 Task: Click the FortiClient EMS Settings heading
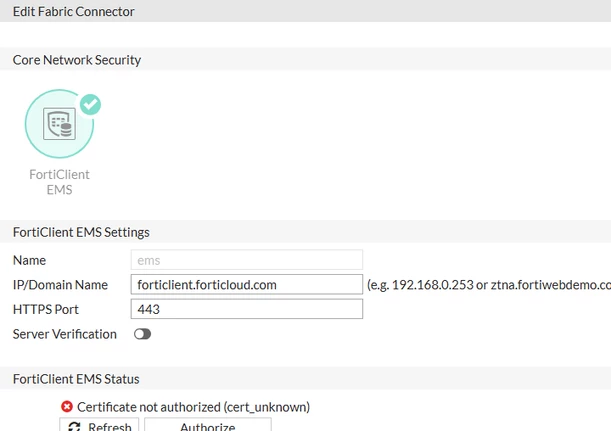81,232
